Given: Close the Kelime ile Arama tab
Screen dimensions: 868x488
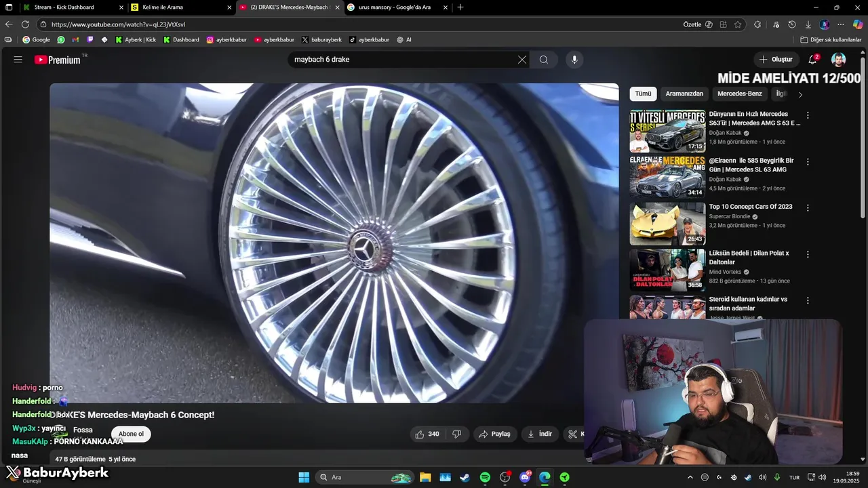Looking at the screenshot, I should pyautogui.click(x=229, y=7).
